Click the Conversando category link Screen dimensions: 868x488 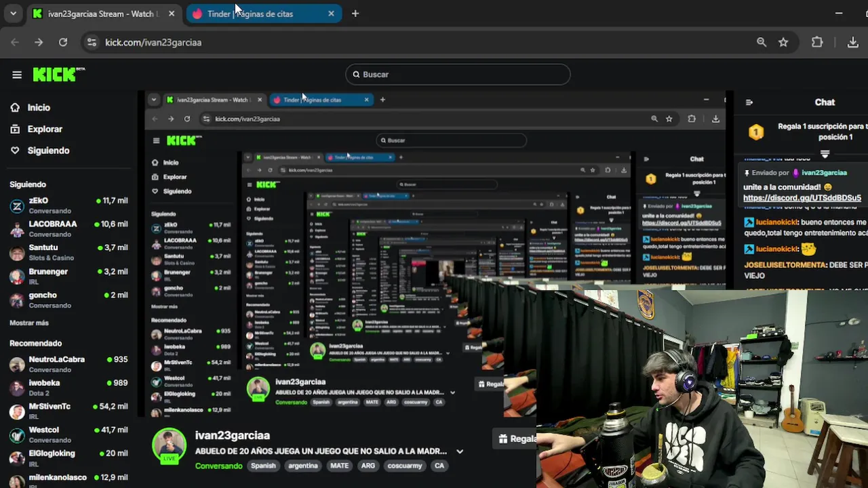218,466
